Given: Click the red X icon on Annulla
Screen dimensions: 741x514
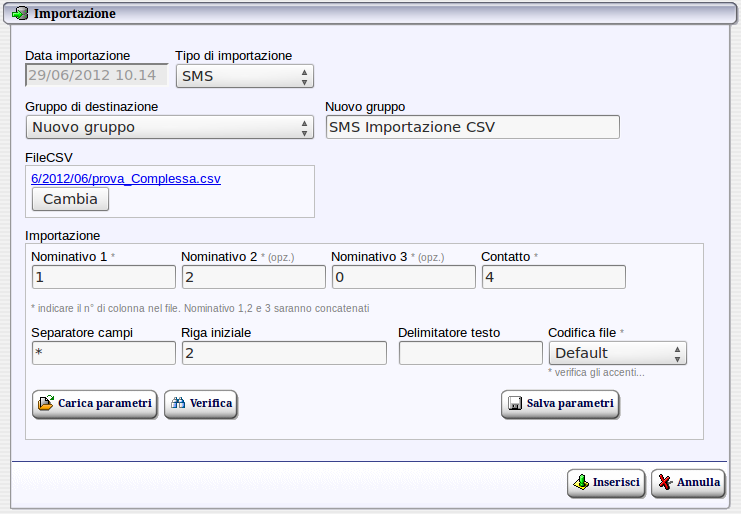Looking at the screenshot, I should (x=664, y=482).
